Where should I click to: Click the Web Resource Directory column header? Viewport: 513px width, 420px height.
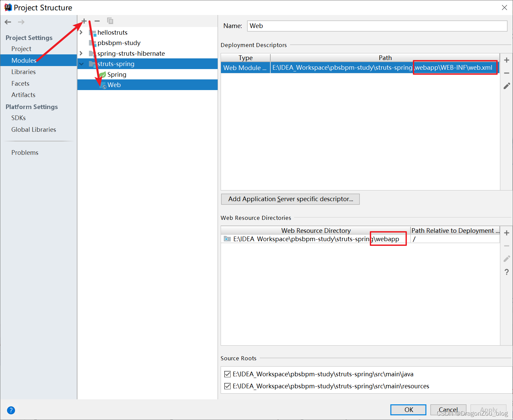tap(316, 231)
